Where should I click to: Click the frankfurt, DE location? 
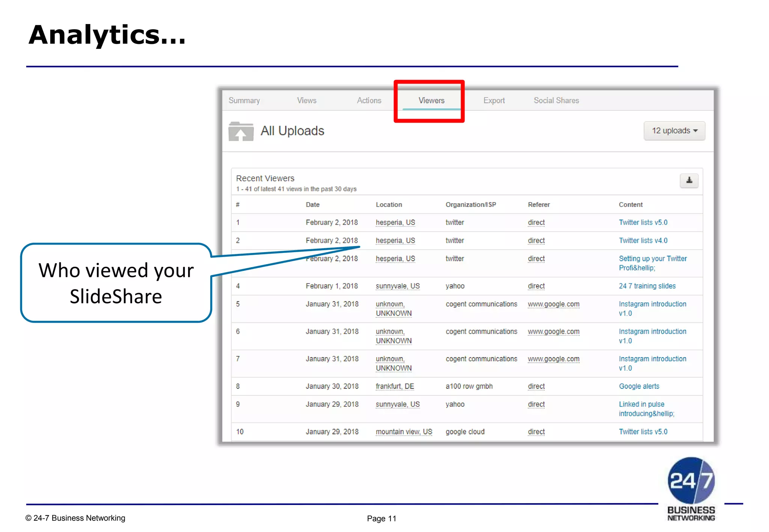395,386
